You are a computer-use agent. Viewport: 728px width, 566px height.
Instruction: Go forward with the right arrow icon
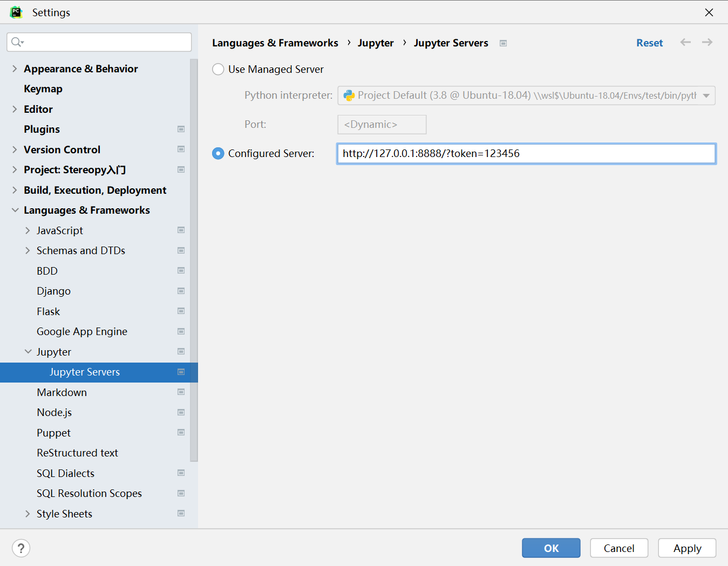(707, 42)
